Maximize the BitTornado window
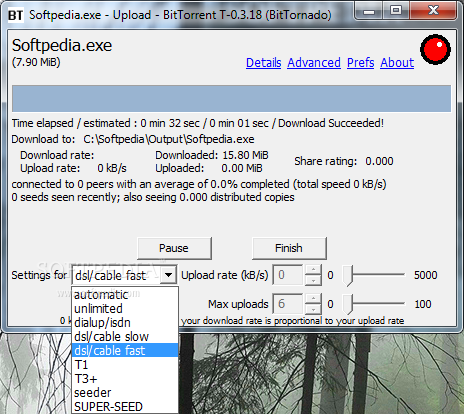This screenshot has height=414, width=464. (x=396, y=11)
